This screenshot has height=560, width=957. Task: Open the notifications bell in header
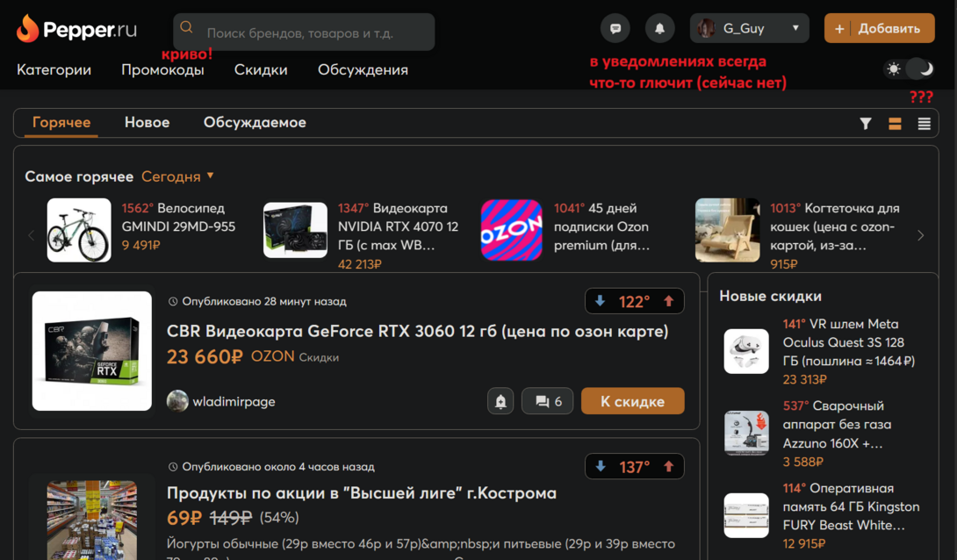(659, 28)
